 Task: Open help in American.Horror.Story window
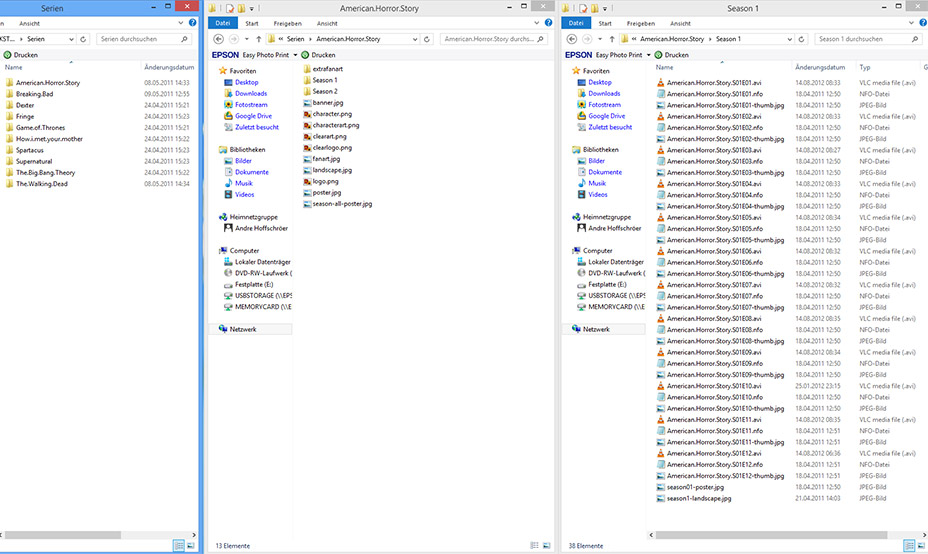[x=549, y=23]
